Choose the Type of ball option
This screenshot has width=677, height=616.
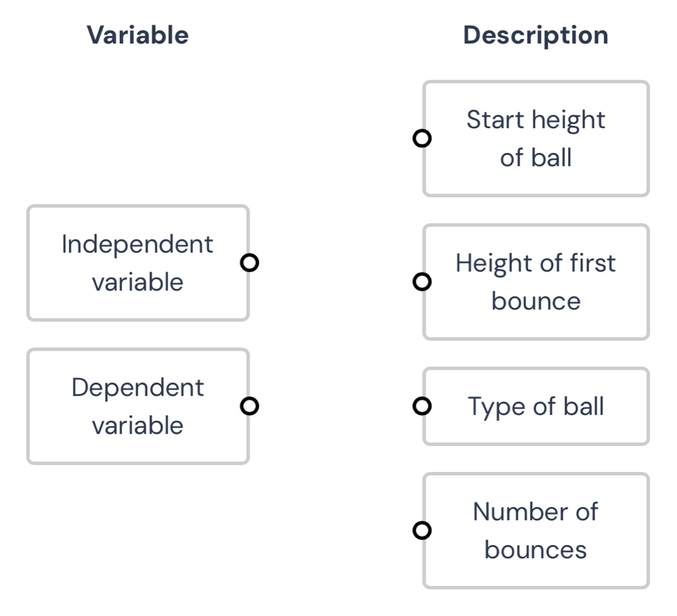click(x=536, y=407)
